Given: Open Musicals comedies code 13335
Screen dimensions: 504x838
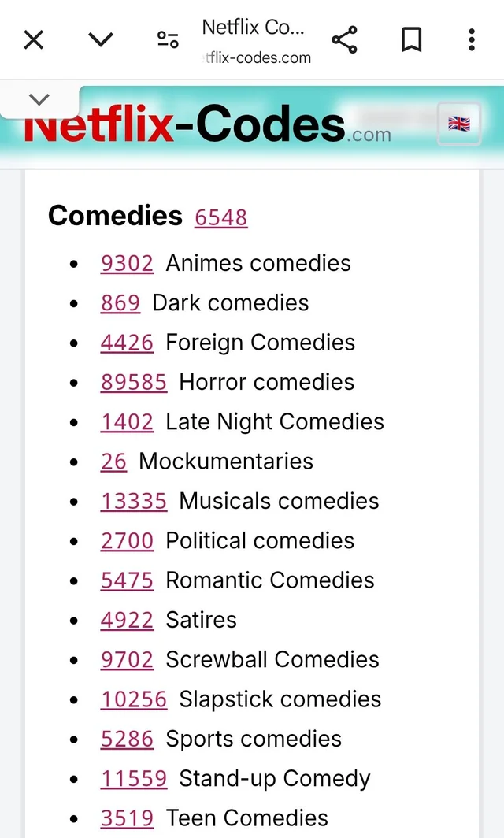Looking at the screenshot, I should click(x=134, y=501).
